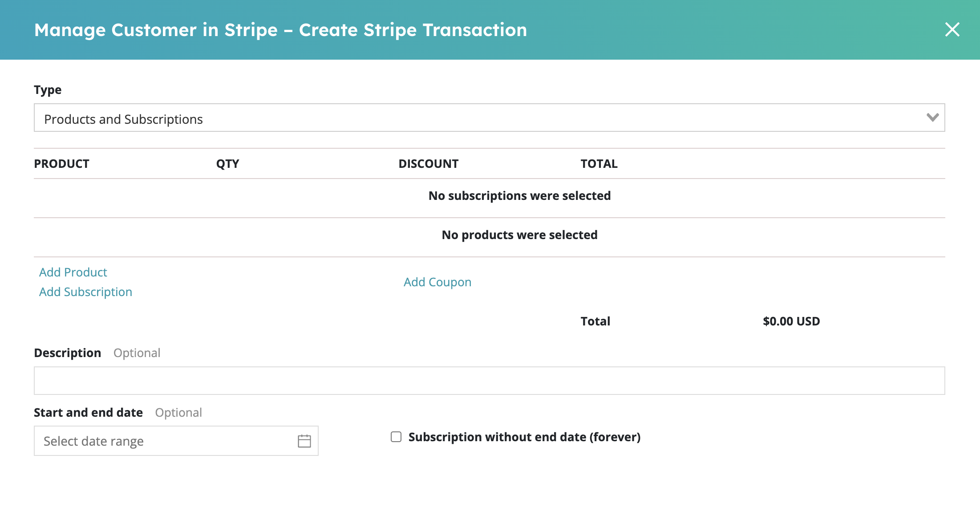Click the DISCOUNT column header
The width and height of the screenshot is (980, 512).
pyautogui.click(x=428, y=164)
